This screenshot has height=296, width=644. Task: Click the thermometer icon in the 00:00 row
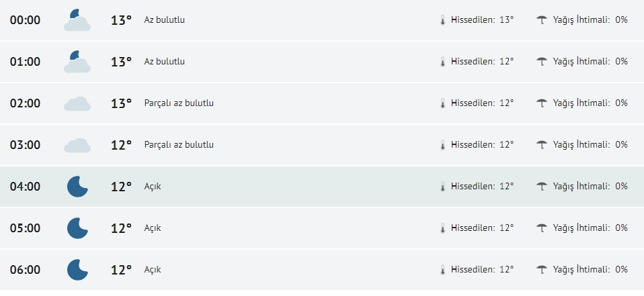click(x=442, y=20)
